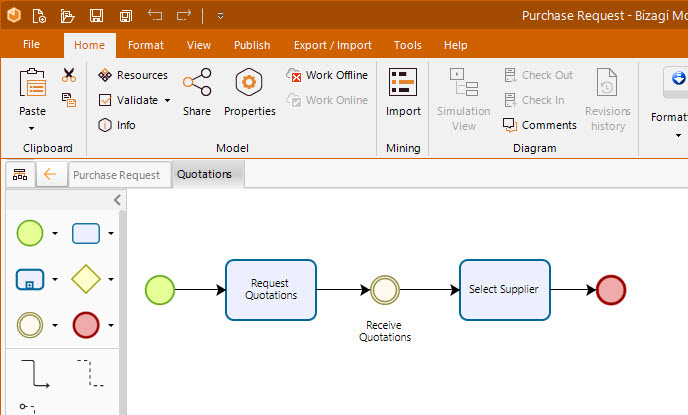Select the Request Quotations task on canvas
This screenshot has height=415, width=688.
pos(270,290)
